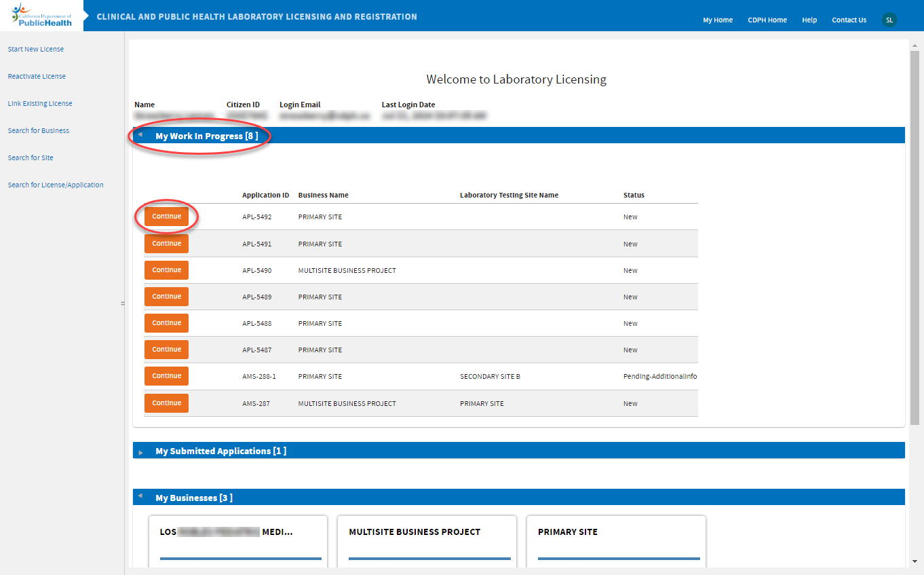Continue application APL-5492

pyautogui.click(x=166, y=217)
